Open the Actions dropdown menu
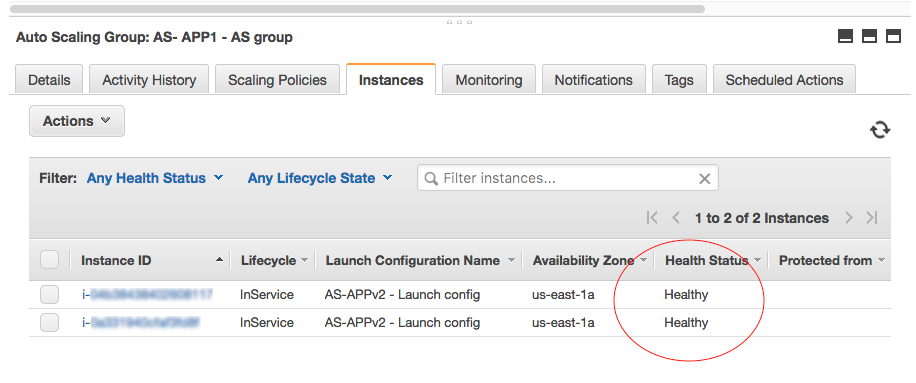 click(x=77, y=121)
